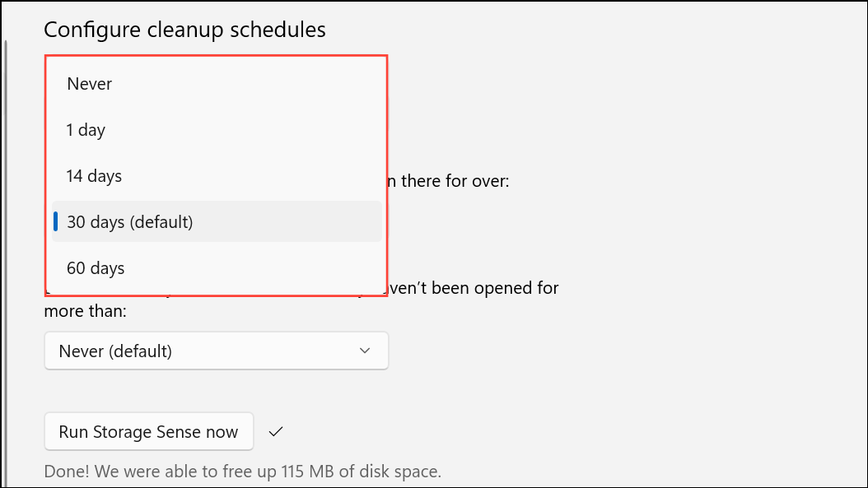Select the "Never" option in the open list

pyautogui.click(x=217, y=84)
